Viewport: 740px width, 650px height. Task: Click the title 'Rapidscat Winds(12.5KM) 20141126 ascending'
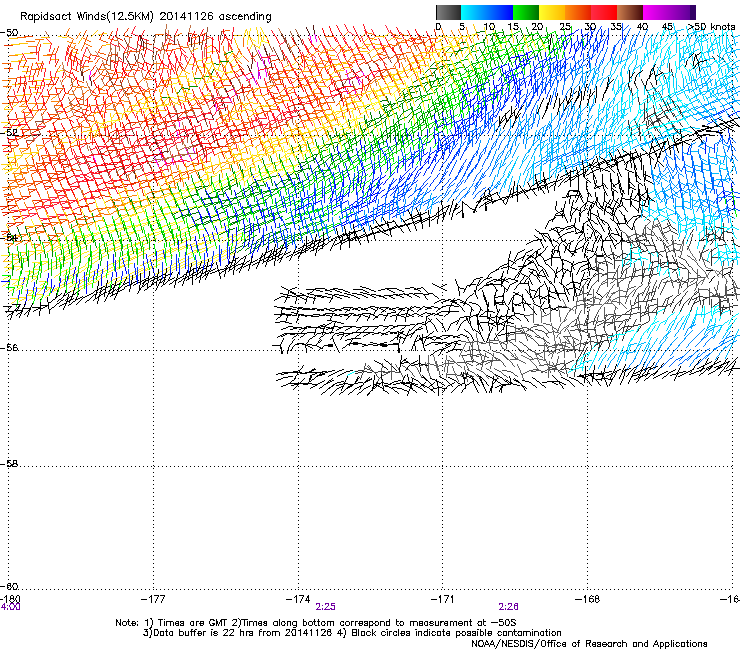(x=146, y=17)
